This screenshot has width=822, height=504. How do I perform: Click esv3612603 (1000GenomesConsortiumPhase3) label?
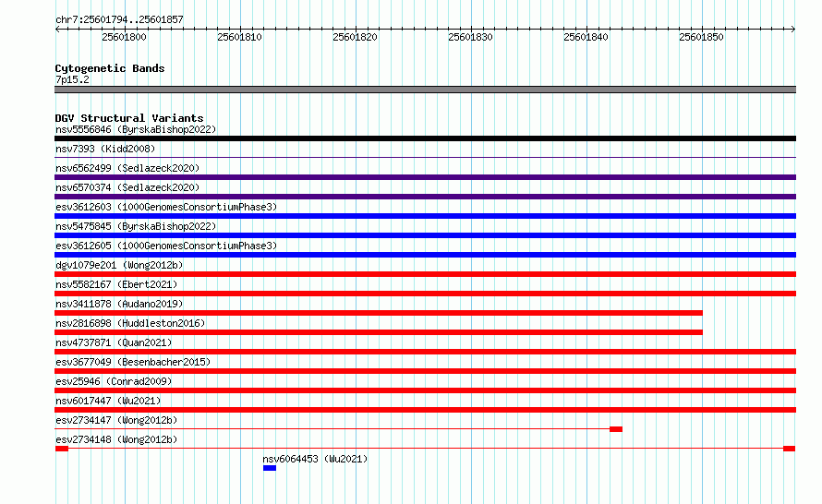click(166, 207)
